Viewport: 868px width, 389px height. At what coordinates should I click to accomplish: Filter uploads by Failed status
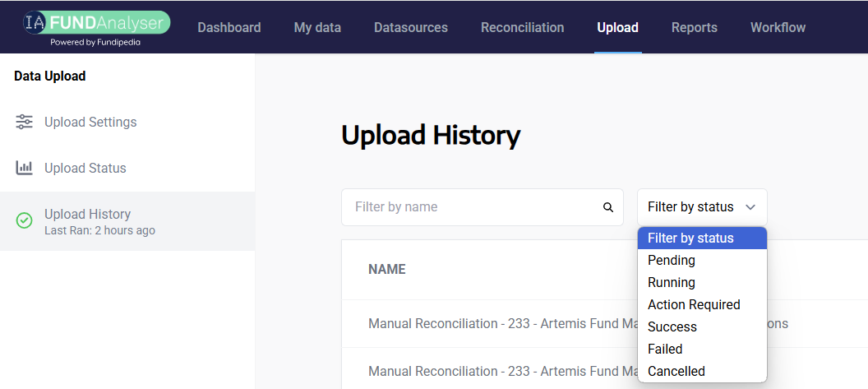(x=665, y=349)
